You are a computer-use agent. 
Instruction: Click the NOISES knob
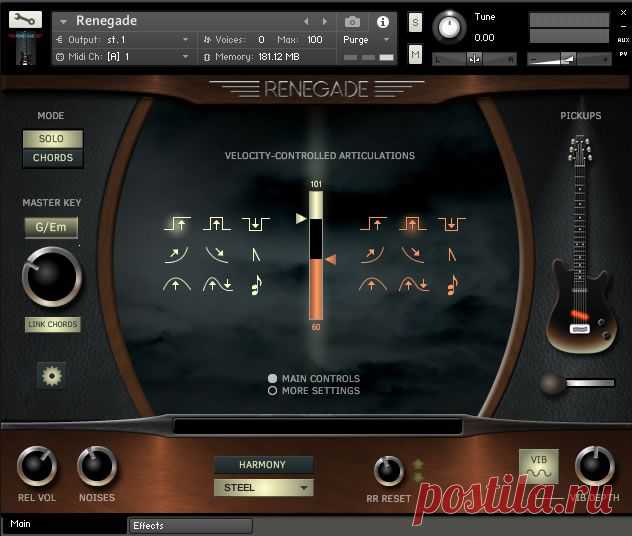[97, 466]
